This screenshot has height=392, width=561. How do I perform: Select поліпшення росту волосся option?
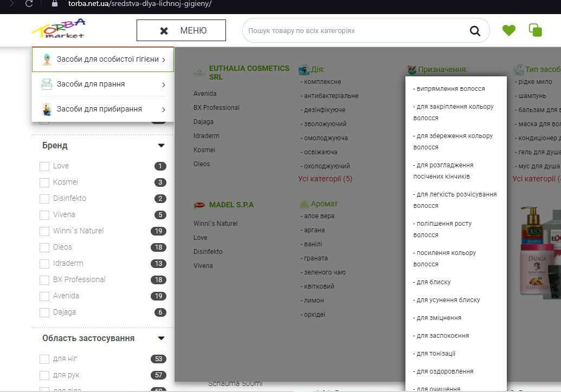coord(443,229)
